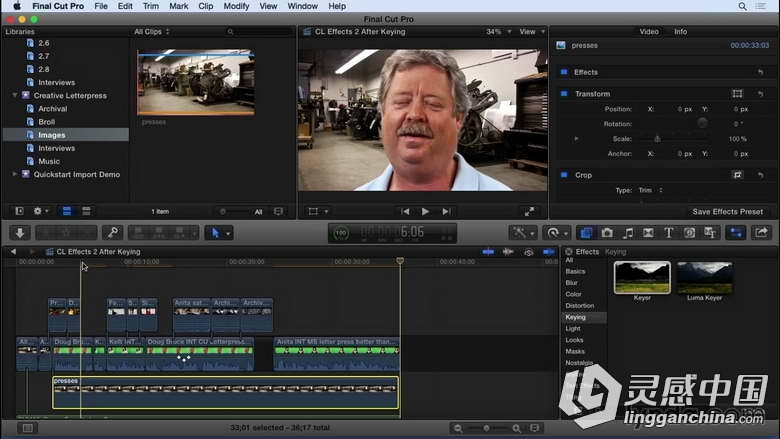Open the Modify menu

[x=236, y=6]
